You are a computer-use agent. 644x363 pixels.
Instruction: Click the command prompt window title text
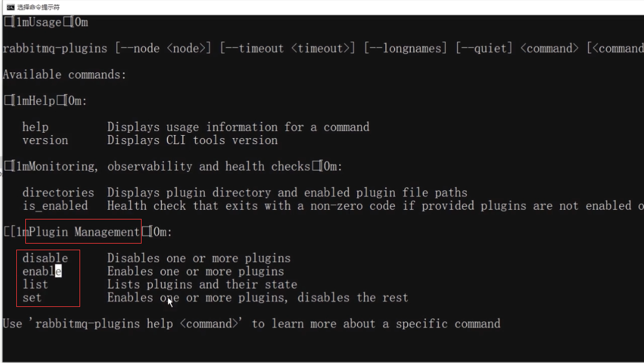[x=38, y=7]
